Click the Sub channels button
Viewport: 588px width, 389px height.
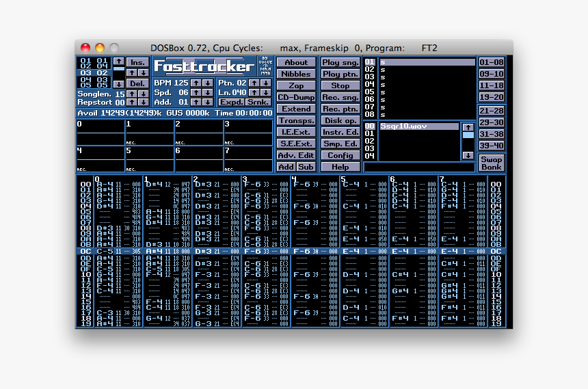306,167
